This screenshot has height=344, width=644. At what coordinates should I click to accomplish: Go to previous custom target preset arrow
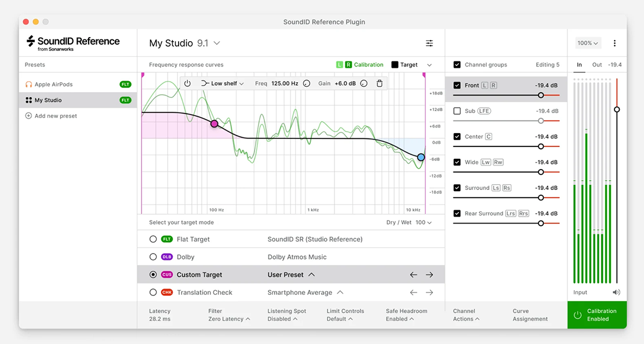pyautogui.click(x=413, y=275)
